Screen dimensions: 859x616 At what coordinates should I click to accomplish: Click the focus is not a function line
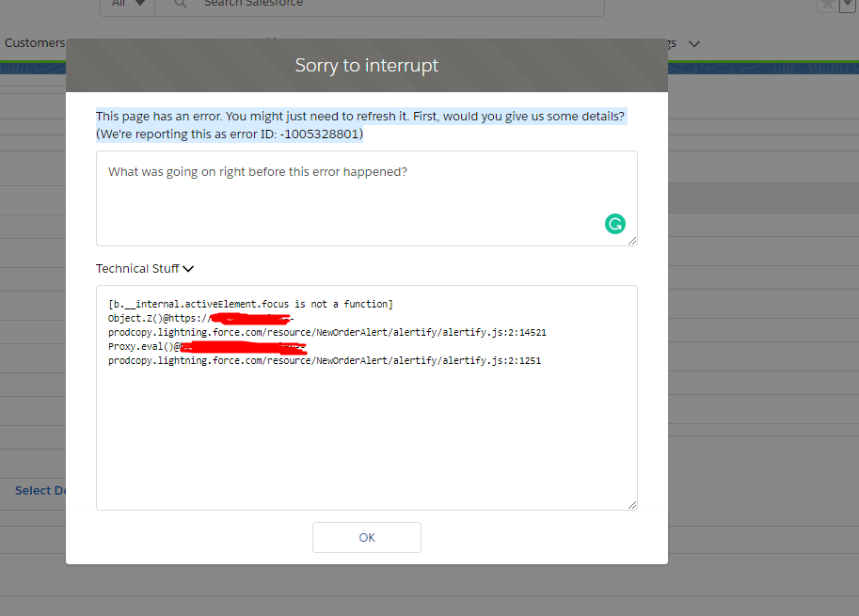(x=250, y=304)
